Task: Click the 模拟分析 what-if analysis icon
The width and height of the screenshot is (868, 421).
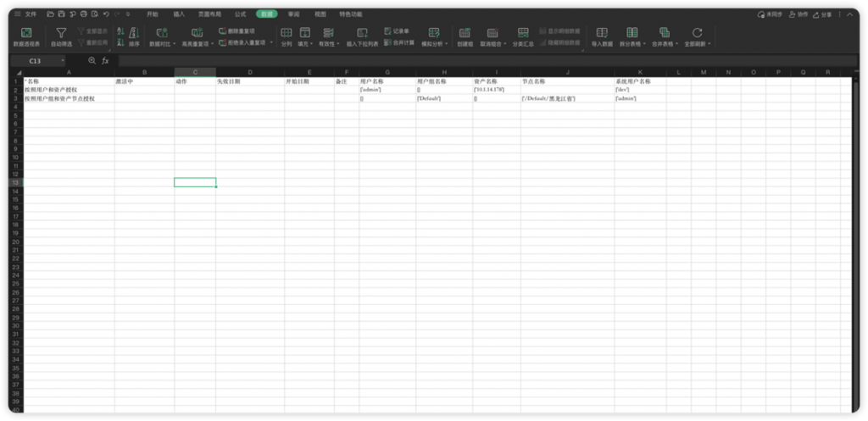Action: 433,33
